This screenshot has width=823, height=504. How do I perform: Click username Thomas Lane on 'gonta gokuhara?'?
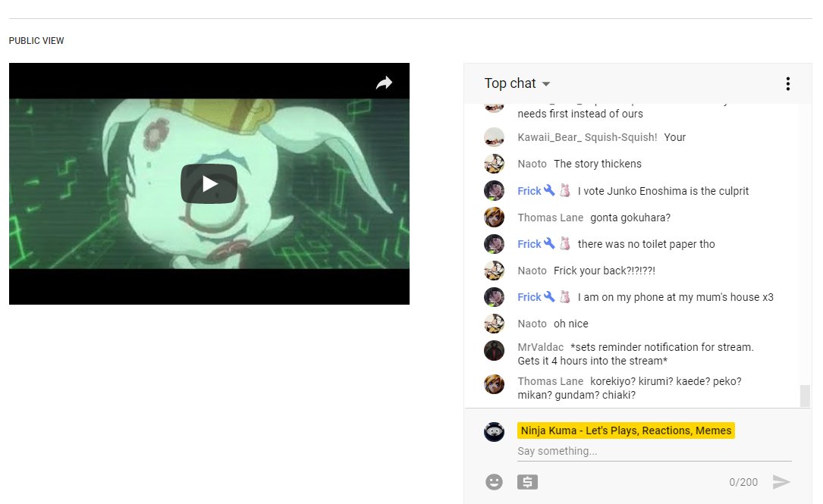(550, 218)
